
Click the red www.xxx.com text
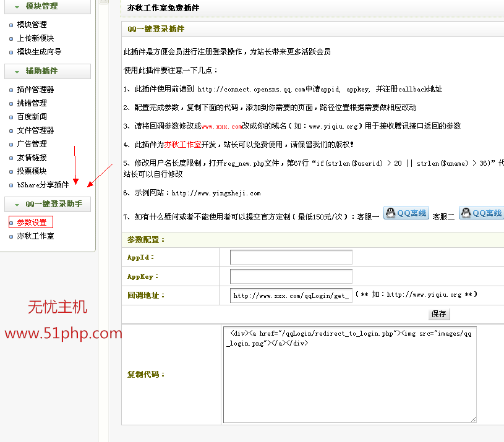pos(221,127)
